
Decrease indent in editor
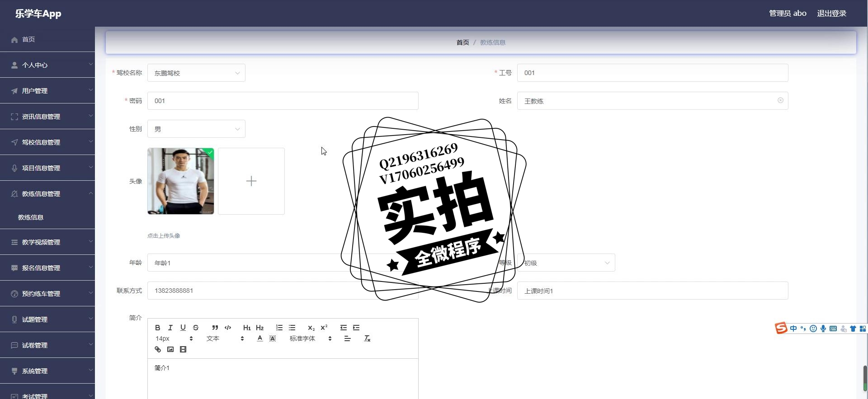pyautogui.click(x=344, y=328)
